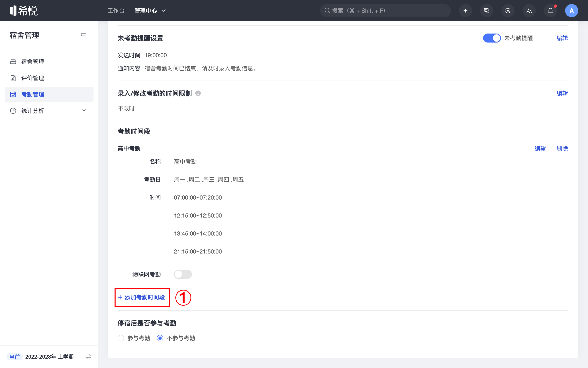The height and width of the screenshot is (368, 588).
Task: Delete the 高中考勤 time period
Action: point(562,148)
